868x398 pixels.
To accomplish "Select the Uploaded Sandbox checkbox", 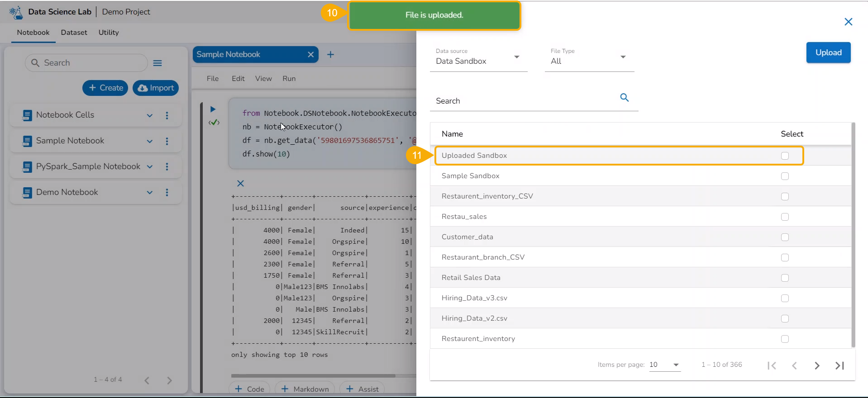I will click(x=785, y=156).
